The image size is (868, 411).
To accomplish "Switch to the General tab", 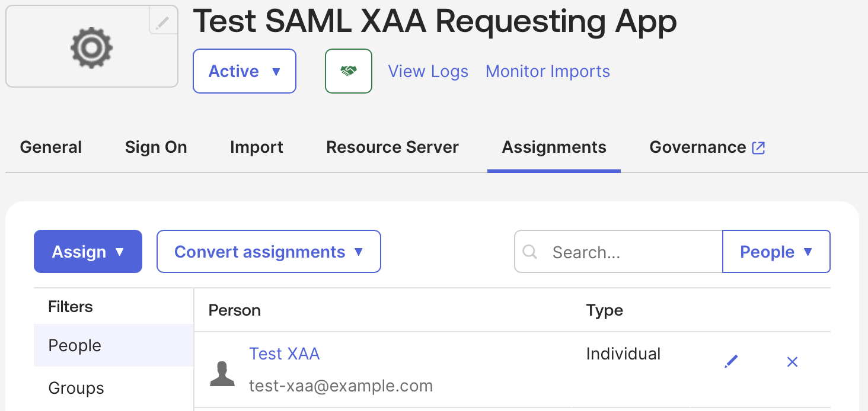I will pos(51,147).
